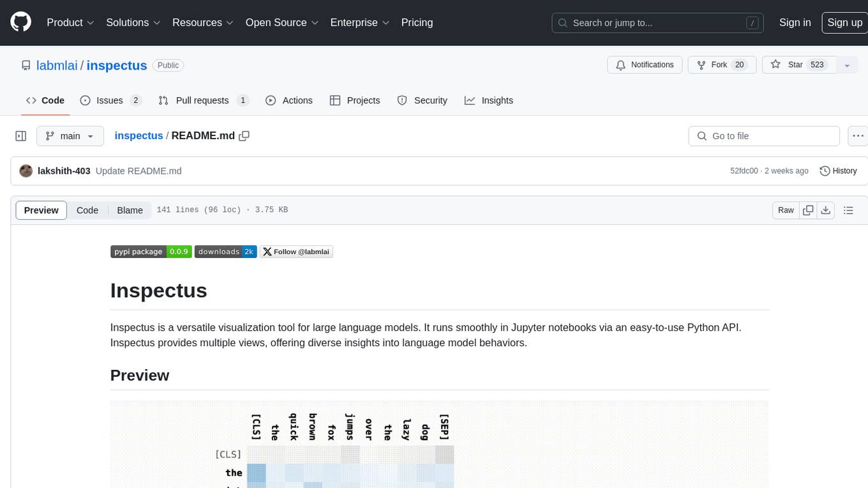
Task: Expand the Open Source menu
Action: (282, 22)
